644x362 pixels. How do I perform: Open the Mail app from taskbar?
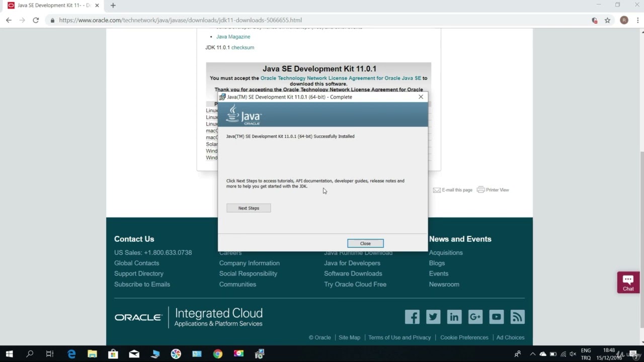coord(134,354)
